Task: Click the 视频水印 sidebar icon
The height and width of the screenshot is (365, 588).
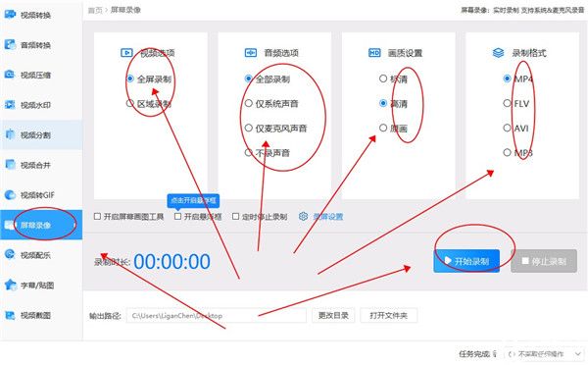Action: [10, 105]
